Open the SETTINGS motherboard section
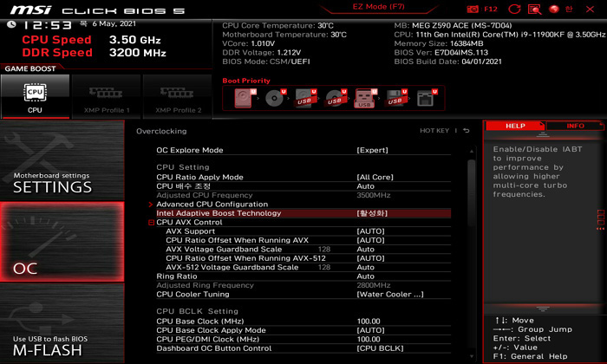 click(52, 182)
